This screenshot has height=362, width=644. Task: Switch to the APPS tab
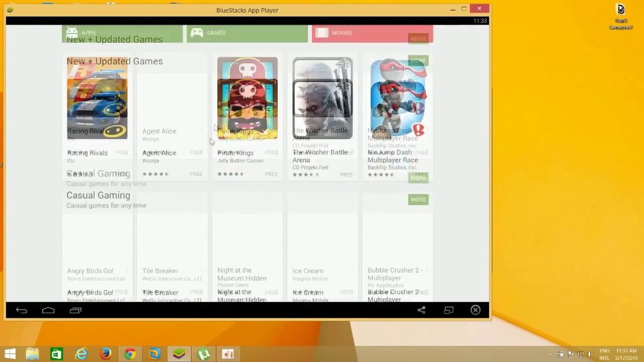point(122,33)
